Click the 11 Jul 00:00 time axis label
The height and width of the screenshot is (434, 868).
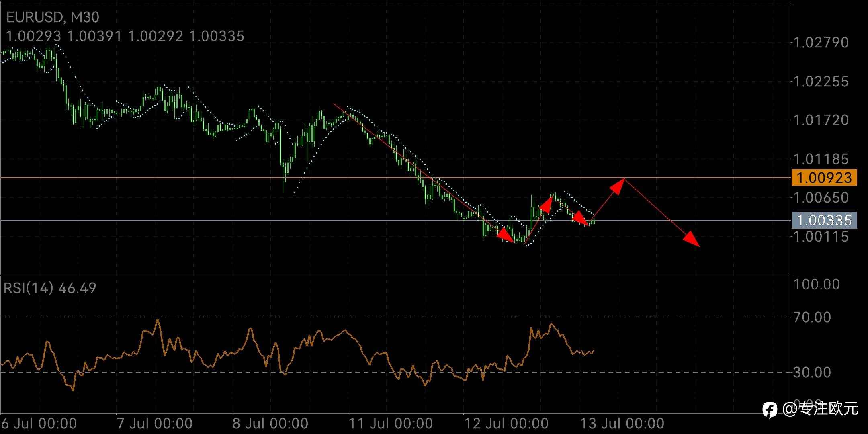(x=390, y=424)
